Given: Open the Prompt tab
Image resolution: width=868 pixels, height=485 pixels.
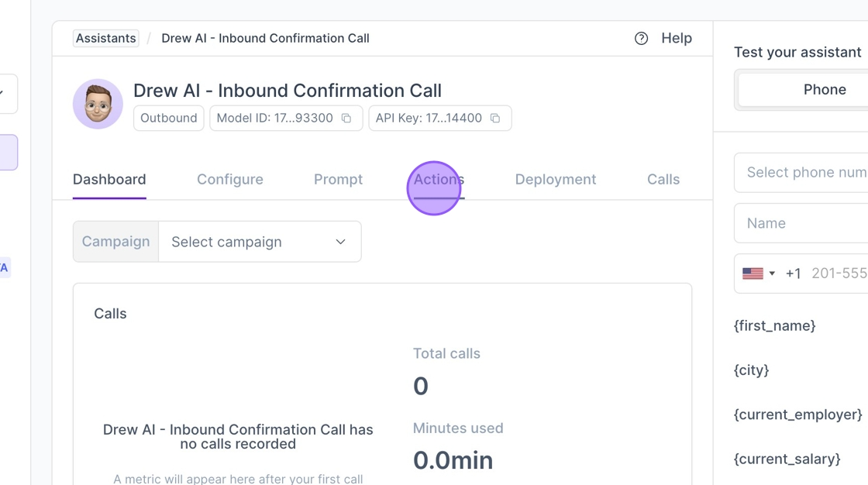Looking at the screenshot, I should click(338, 180).
